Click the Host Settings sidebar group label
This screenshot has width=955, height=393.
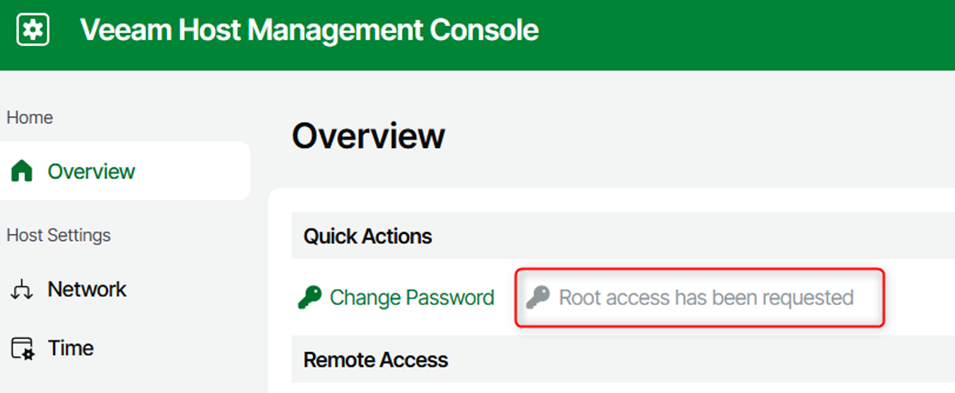58,235
